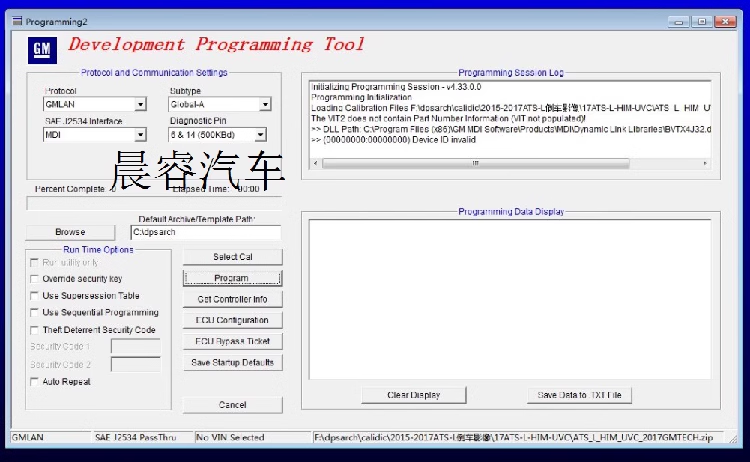Click the window resize grip icon
Image resolution: width=750 pixels, height=462 pixels.
tap(733, 439)
